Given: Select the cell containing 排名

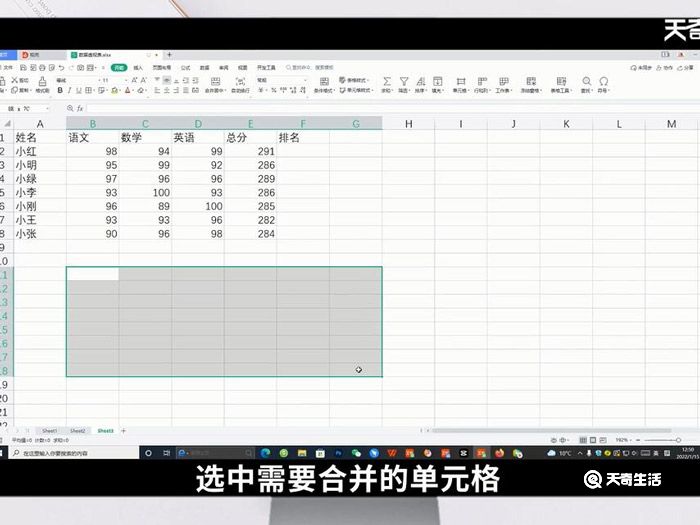Looking at the screenshot, I should click(303, 138).
